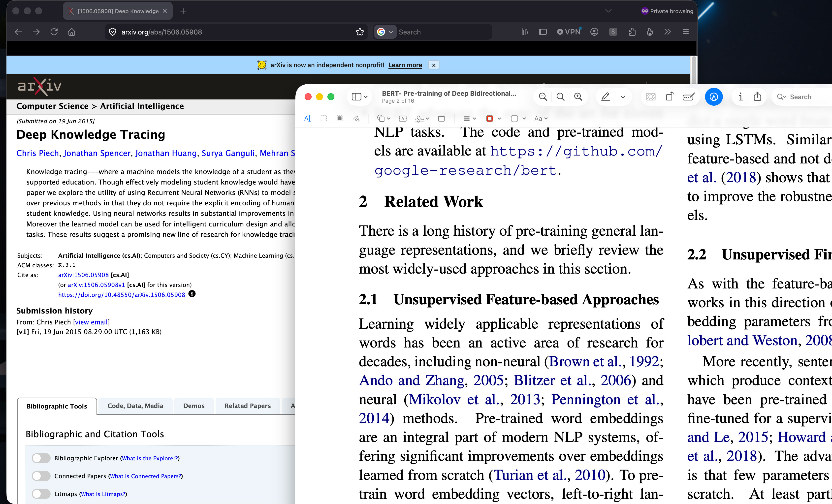
Task: Open author link Surya Ganguli
Action: (228, 153)
